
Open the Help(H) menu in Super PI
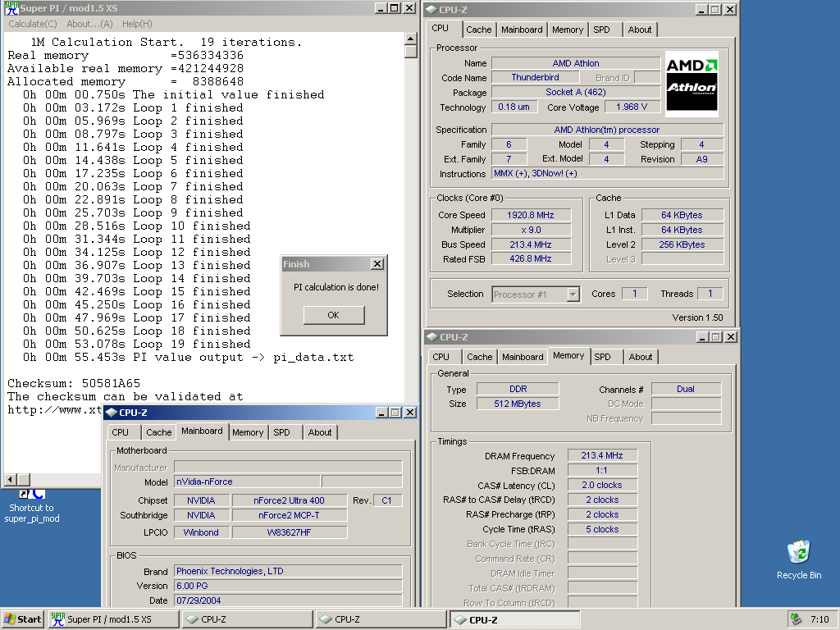137,24
